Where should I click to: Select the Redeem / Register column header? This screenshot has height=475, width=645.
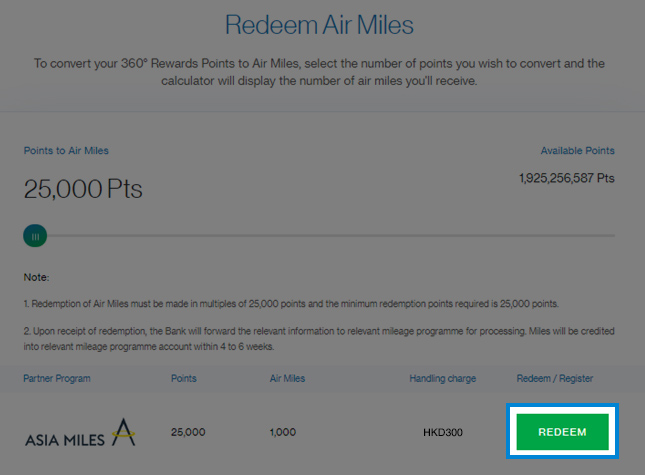(555, 378)
